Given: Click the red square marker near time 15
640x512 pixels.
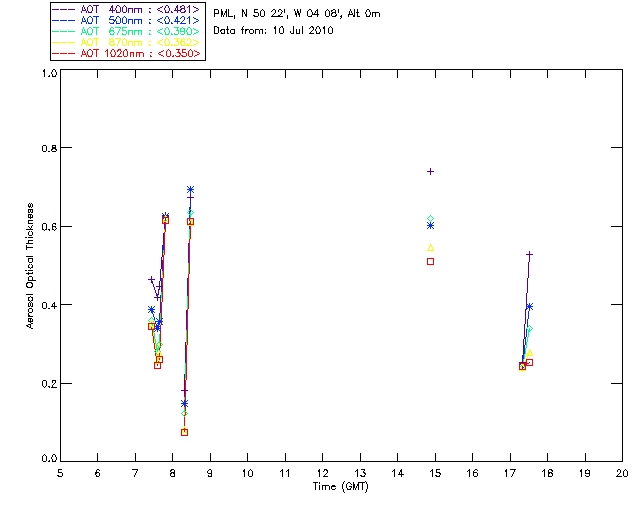Looking at the screenshot, I should click(x=430, y=262).
